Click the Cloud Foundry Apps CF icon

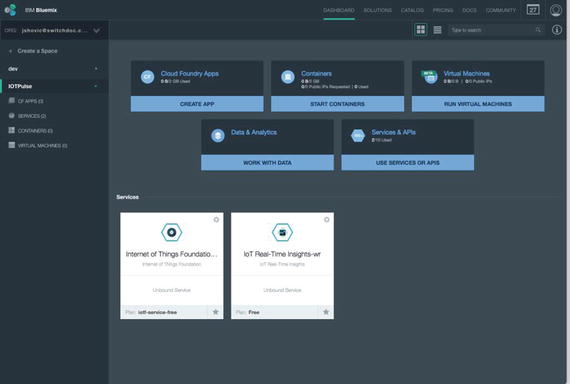(147, 77)
